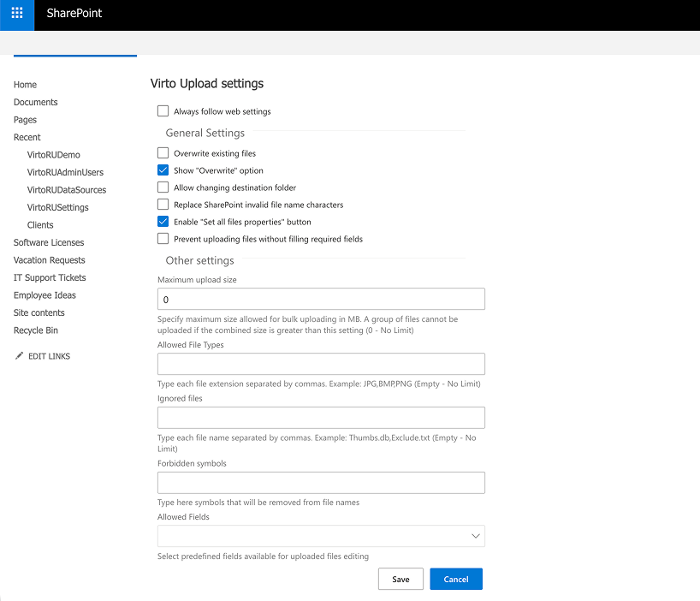Viewport: 700px width, 601px height.
Task: Disable Enable "Set all files properties" button
Action: click(163, 222)
